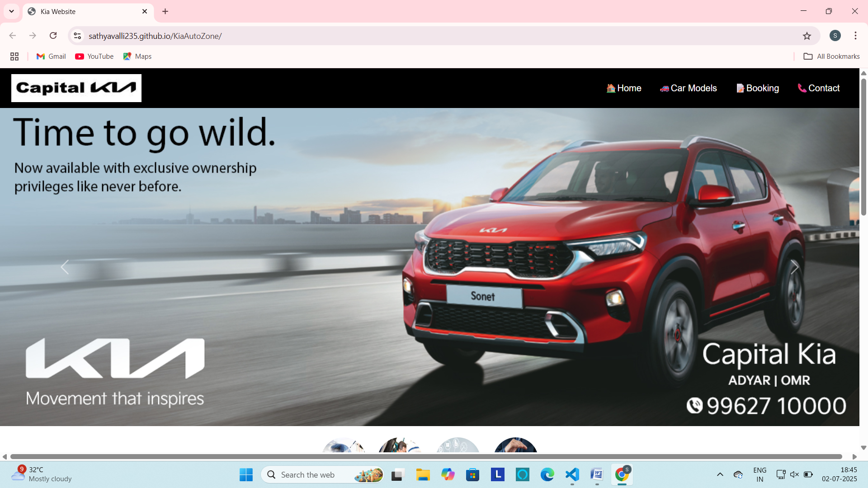
Task: Open the Home navigation link
Action: 624,88
